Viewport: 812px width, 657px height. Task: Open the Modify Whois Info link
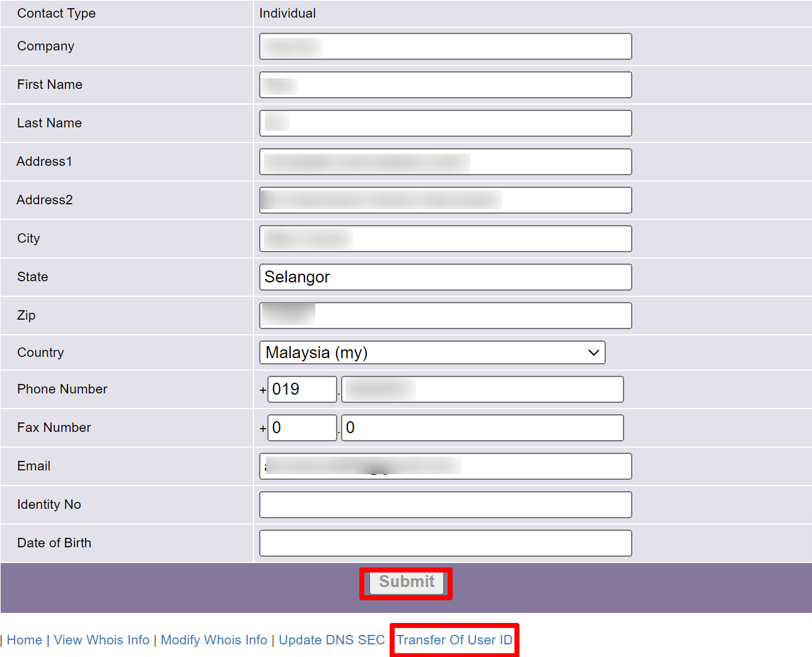point(214,640)
